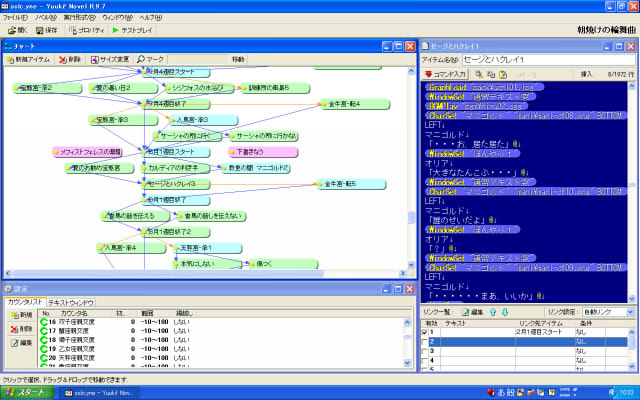Screen dimensions: 640x400
Task: Click the script editor's scrollbar down arrow
Action: [x=631, y=299]
